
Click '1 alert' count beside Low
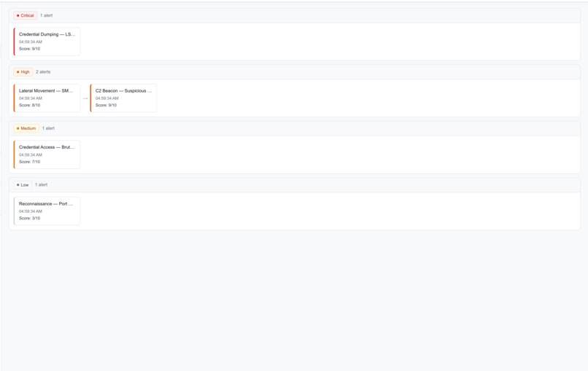(x=42, y=184)
